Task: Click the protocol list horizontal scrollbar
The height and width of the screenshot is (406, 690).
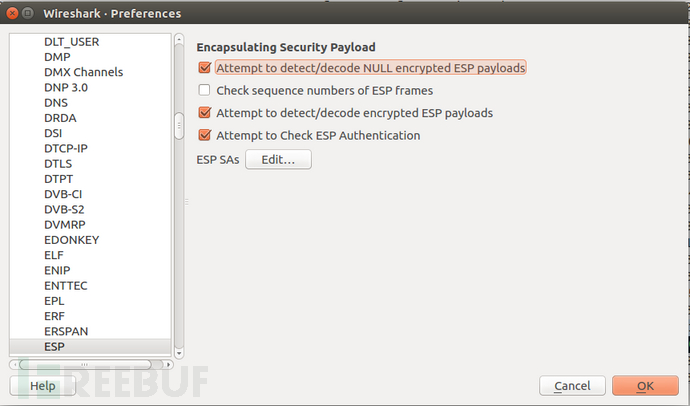Action: pos(85,364)
